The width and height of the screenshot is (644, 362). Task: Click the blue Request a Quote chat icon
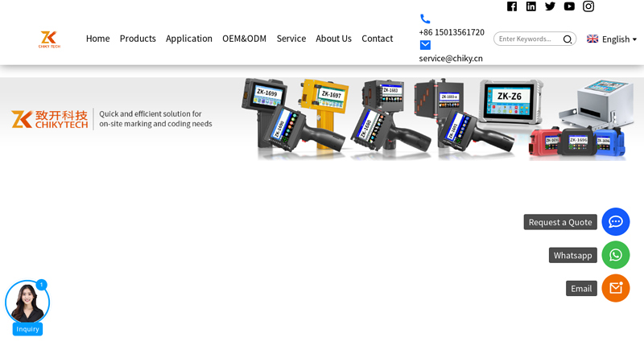point(616,222)
